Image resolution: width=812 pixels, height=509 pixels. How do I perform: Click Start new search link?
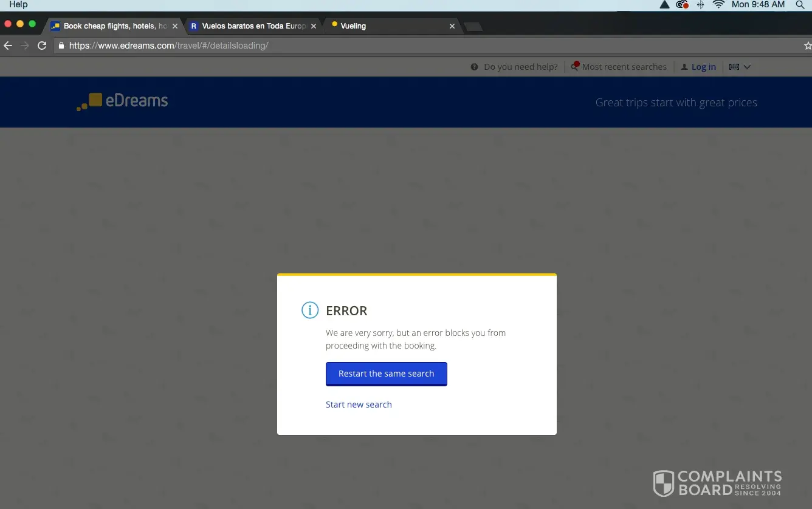point(359,405)
